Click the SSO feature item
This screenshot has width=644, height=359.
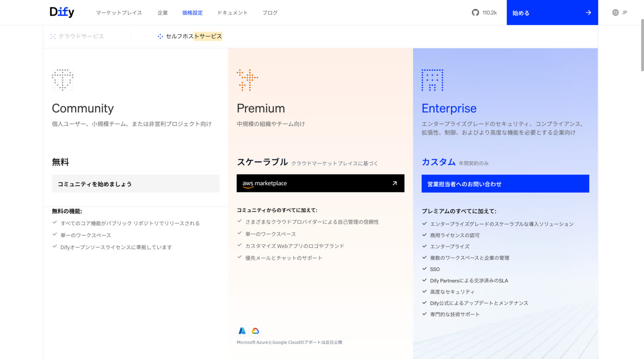435,269
